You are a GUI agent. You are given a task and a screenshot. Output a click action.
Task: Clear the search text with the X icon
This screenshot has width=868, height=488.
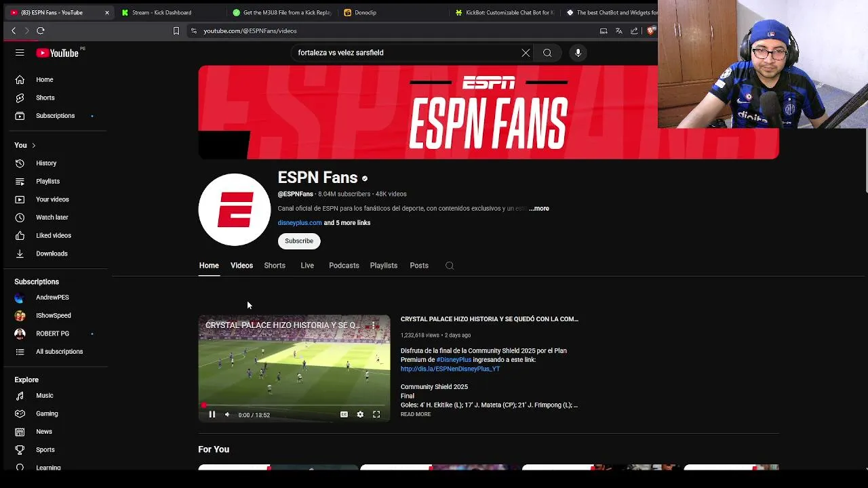526,53
